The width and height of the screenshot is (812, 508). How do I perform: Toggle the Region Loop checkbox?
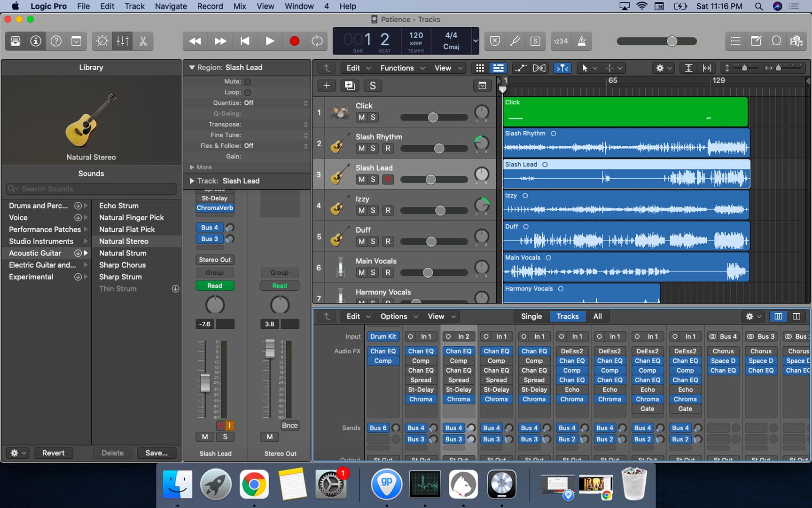[x=248, y=92]
